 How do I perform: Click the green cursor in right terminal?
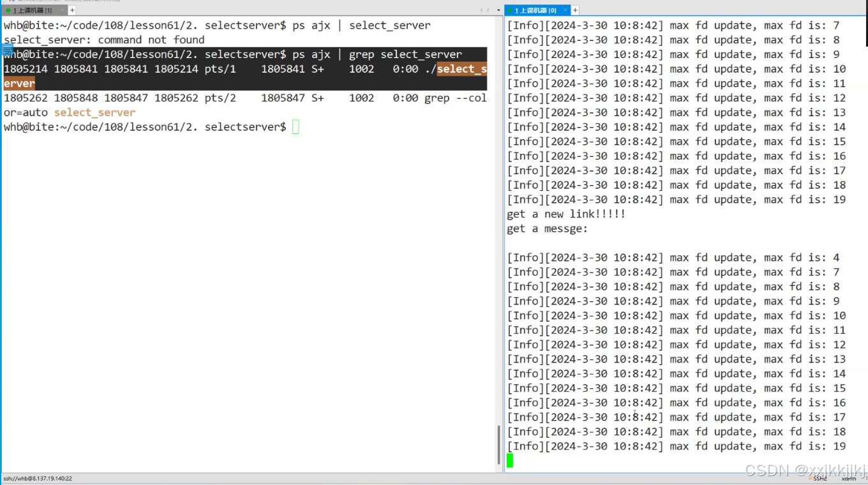click(x=510, y=460)
